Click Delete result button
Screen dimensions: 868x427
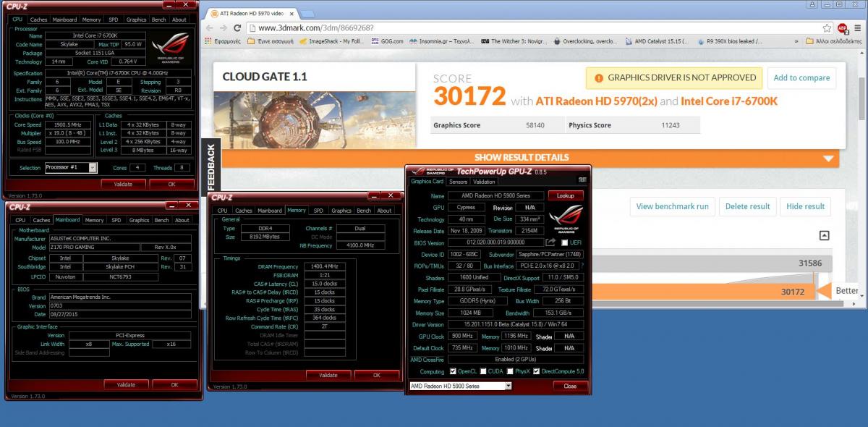click(x=747, y=206)
